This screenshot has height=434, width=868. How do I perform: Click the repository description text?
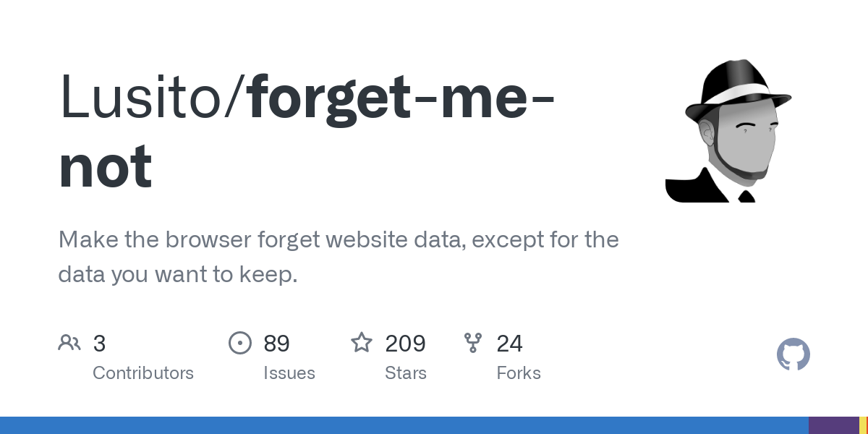click(338, 257)
